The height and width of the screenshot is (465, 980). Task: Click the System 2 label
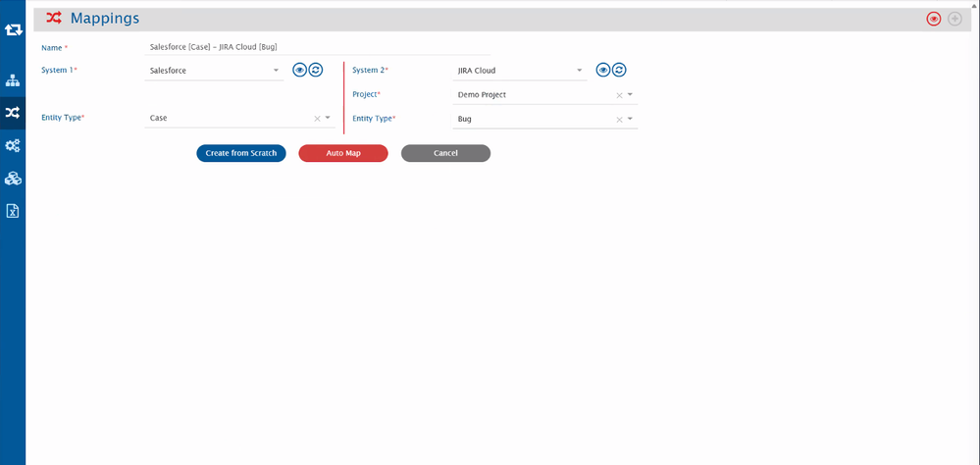[371, 70]
